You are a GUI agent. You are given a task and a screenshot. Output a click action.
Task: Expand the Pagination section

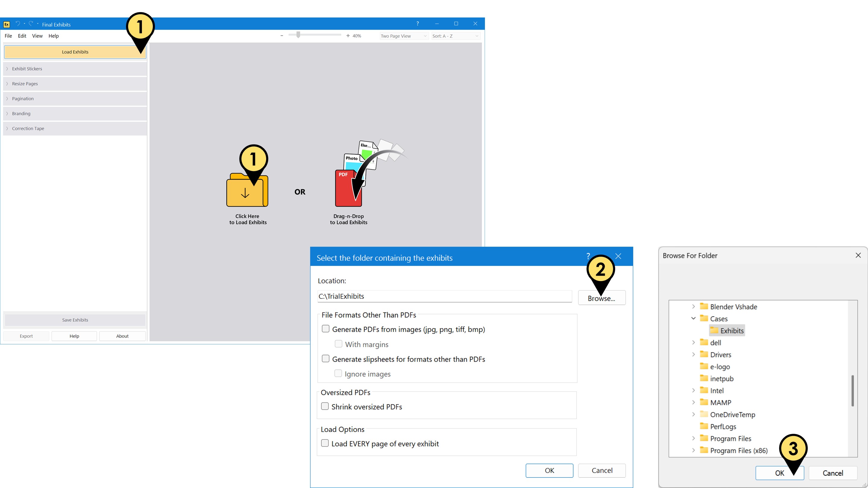coord(75,99)
